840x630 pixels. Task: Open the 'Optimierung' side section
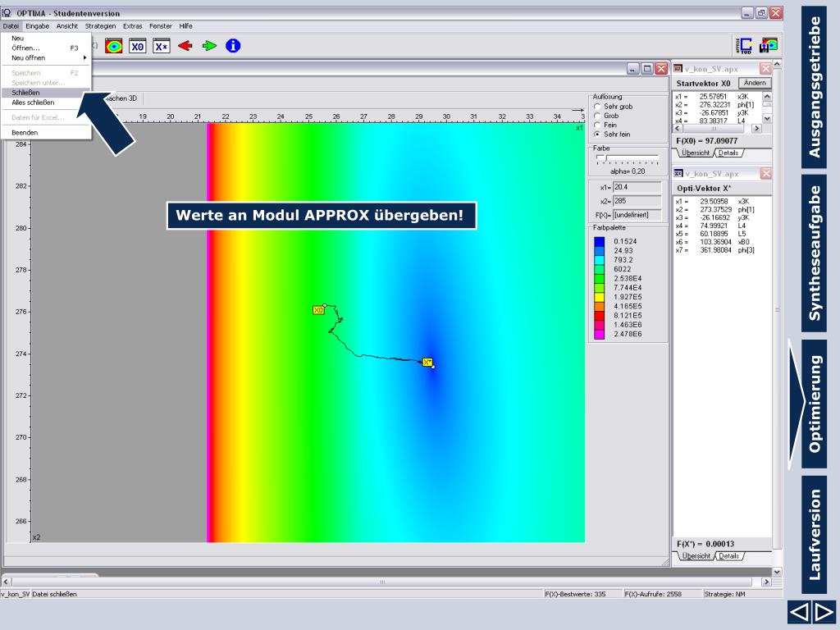click(815, 404)
